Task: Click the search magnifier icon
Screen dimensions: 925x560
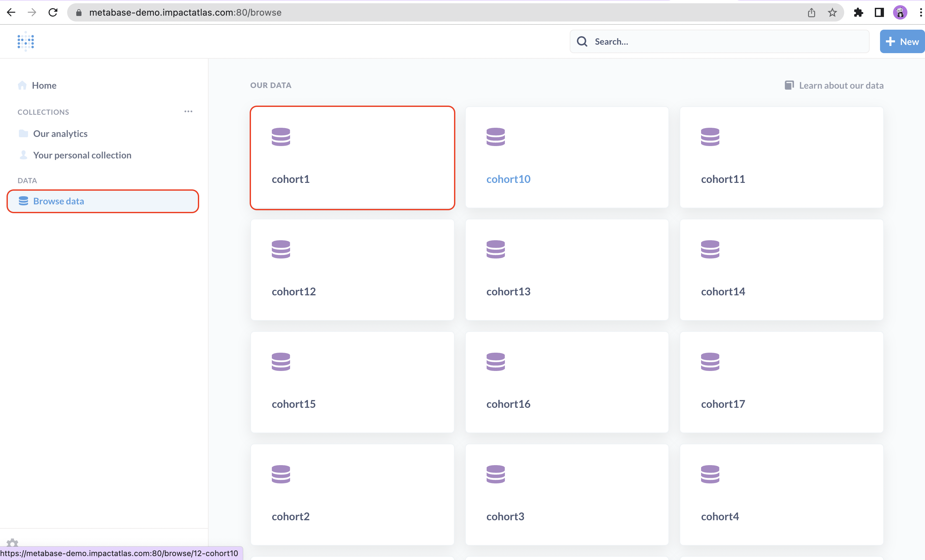Action: click(582, 41)
